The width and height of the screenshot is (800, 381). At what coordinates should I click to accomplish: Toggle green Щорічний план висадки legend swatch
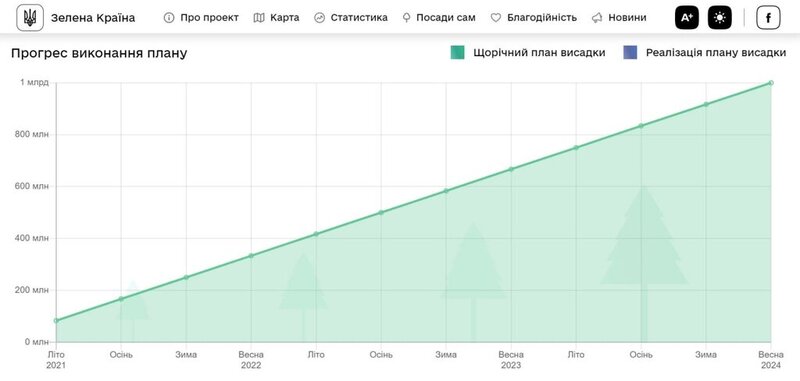[x=458, y=53]
